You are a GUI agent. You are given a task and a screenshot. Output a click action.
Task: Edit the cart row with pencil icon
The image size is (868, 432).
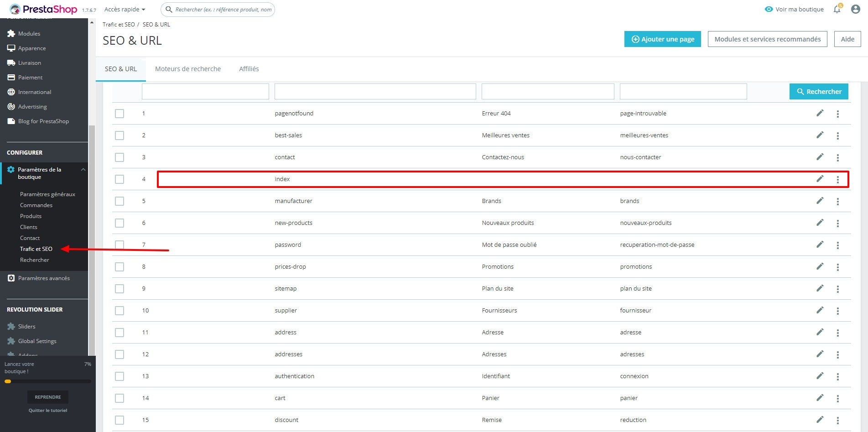(x=820, y=398)
